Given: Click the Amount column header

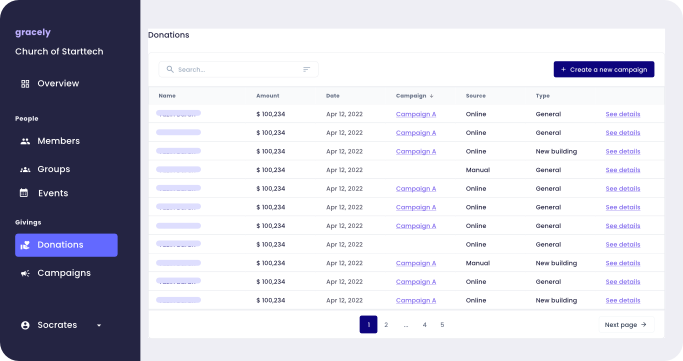Looking at the screenshot, I should pyautogui.click(x=267, y=96).
